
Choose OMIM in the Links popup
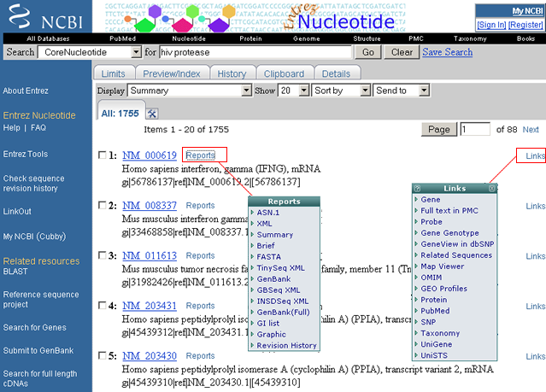click(432, 278)
